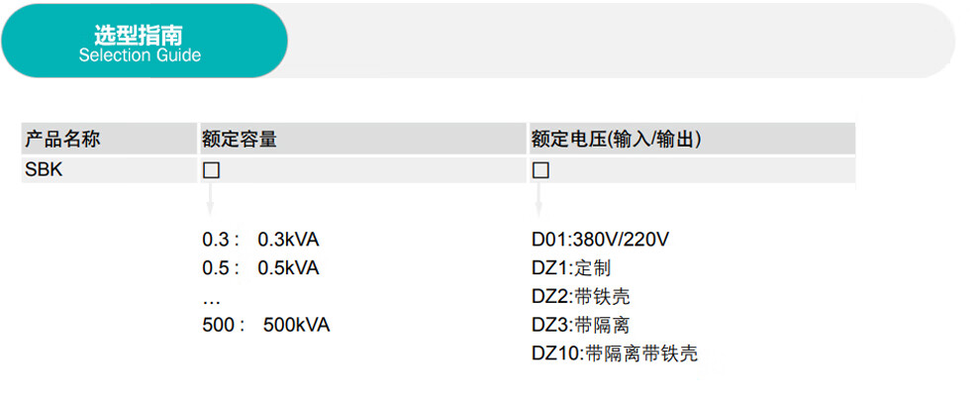Choose the DZ2:带铁壳 option
The width and height of the screenshot is (980, 404).
(x=580, y=297)
